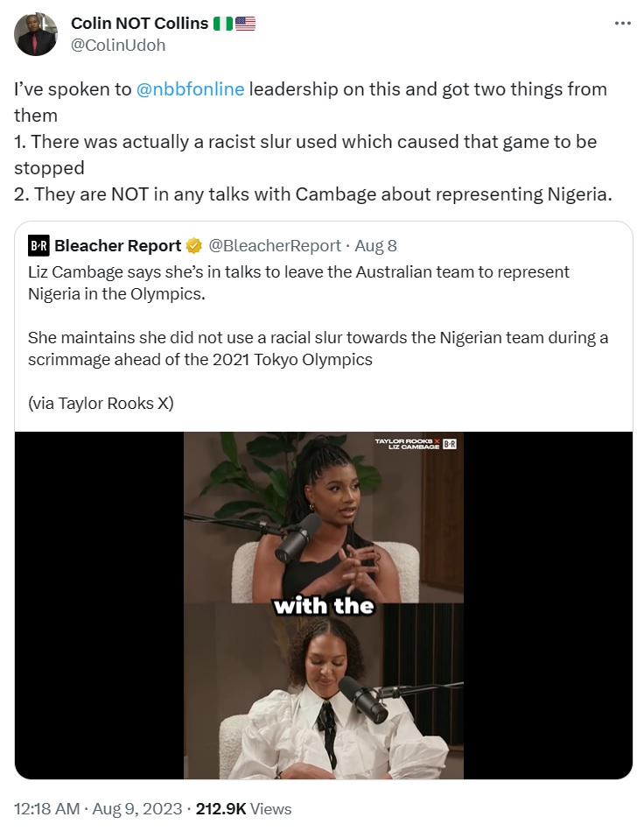Click the B/R watermark in the video
Image resolution: width=644 pixels, height=831 pixels.
[x=450, y=444]
